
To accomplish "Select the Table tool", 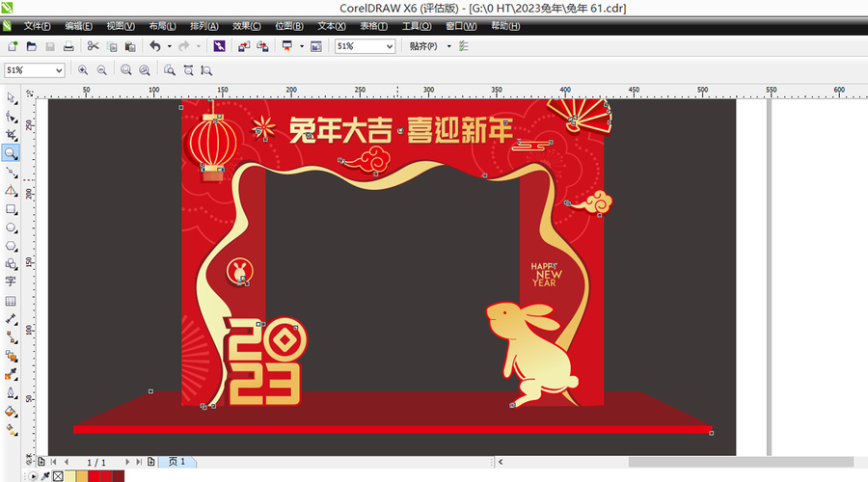I will coord(11,301).
